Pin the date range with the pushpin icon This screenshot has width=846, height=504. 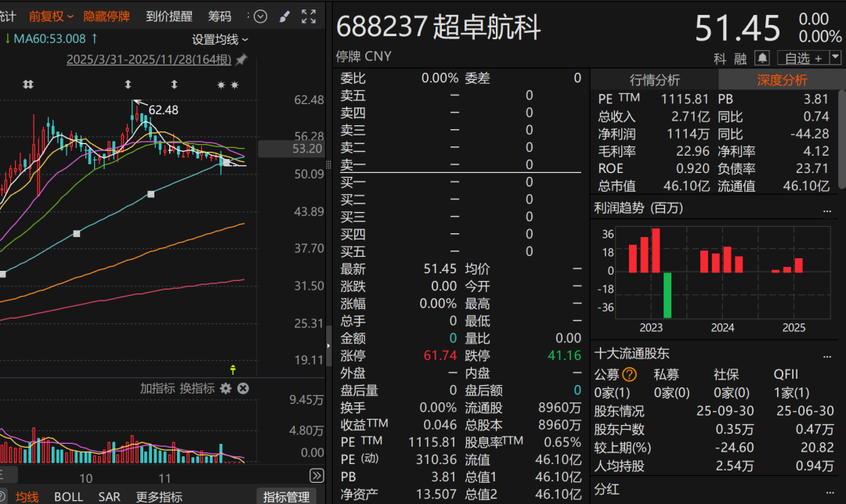pyautogui.click(x=242, y=59)
